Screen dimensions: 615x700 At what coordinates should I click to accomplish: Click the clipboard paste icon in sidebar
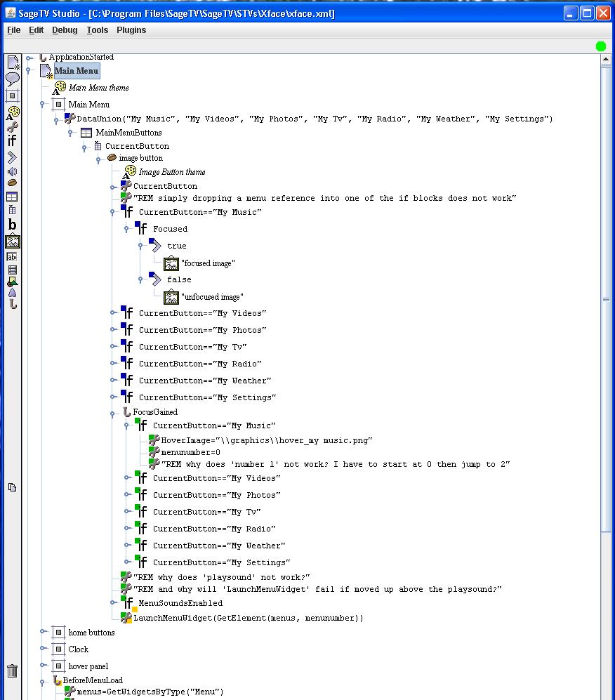[x=12, y=487]
